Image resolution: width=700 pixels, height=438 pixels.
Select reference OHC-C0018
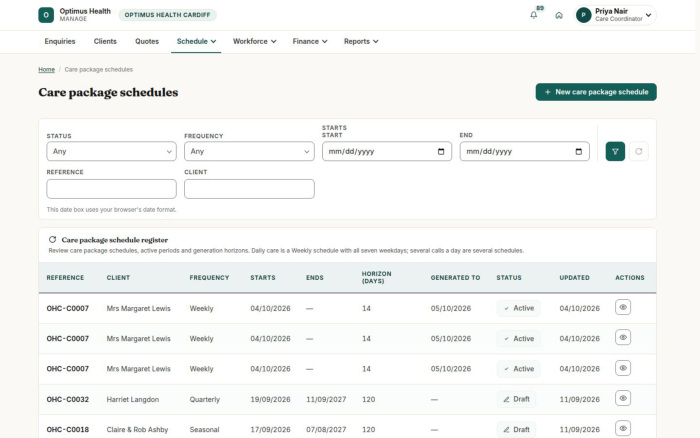[x=68, y=430]
